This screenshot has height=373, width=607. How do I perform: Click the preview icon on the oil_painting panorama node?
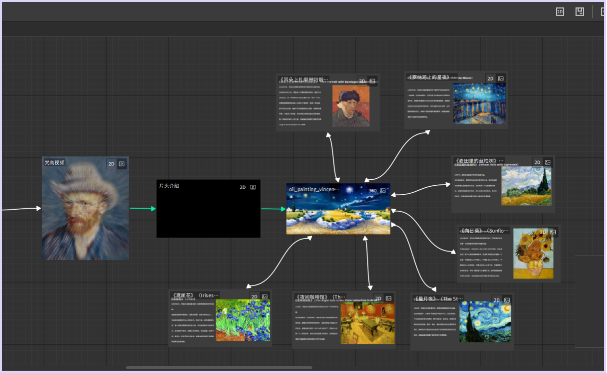click(383, 190)
